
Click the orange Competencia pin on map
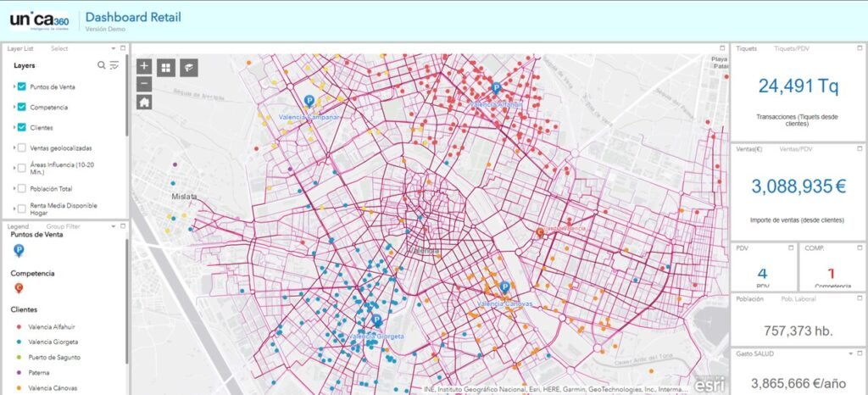(540, 233)
